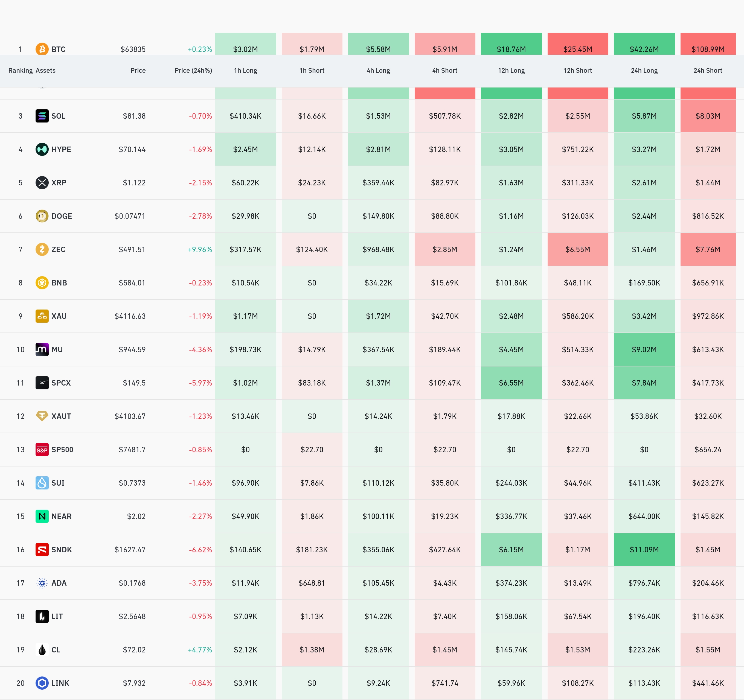
Task: Select the SNDK red logo icon
Action: pyautogui.click(x=42, y=550)
